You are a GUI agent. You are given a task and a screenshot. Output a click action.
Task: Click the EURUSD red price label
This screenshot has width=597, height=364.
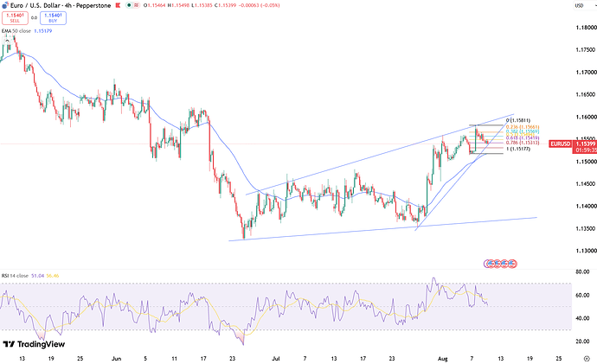coord(561,144)
